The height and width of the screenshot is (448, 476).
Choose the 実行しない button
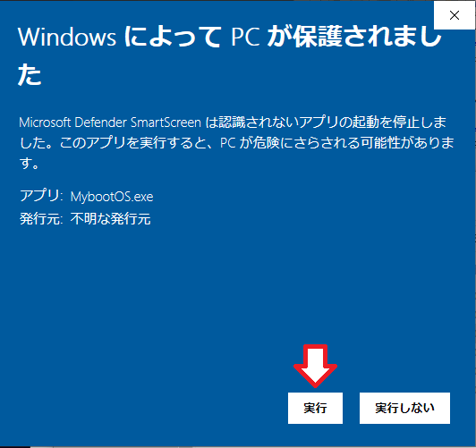pyautogui.click(x=404, y=408)
